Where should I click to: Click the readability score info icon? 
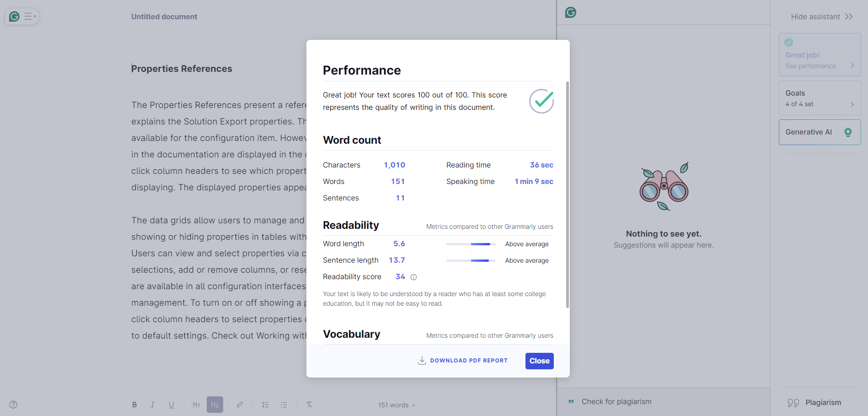coord(413,277)
